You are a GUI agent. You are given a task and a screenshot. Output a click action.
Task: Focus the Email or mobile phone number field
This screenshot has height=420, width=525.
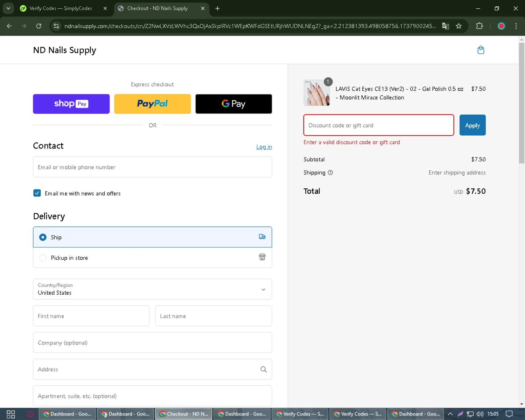(x=152, y=167)
